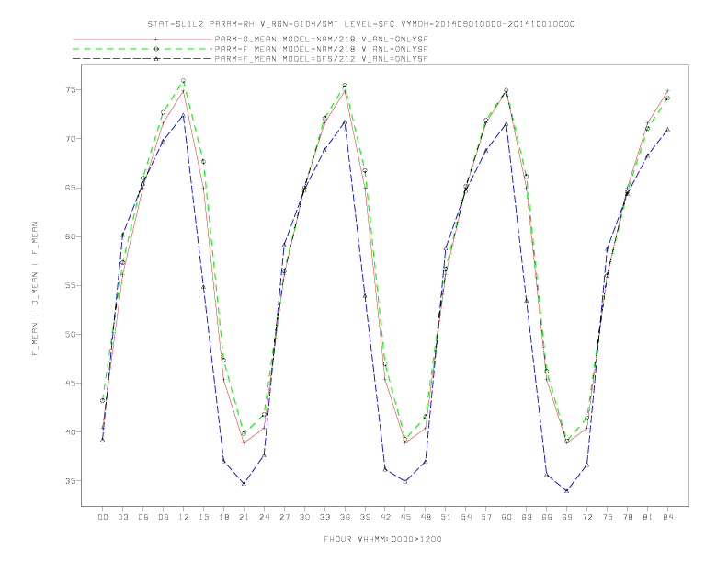Screen dimensions: 728x563
Task: Click y-axis tick label 45
Action: coord(70,384)
